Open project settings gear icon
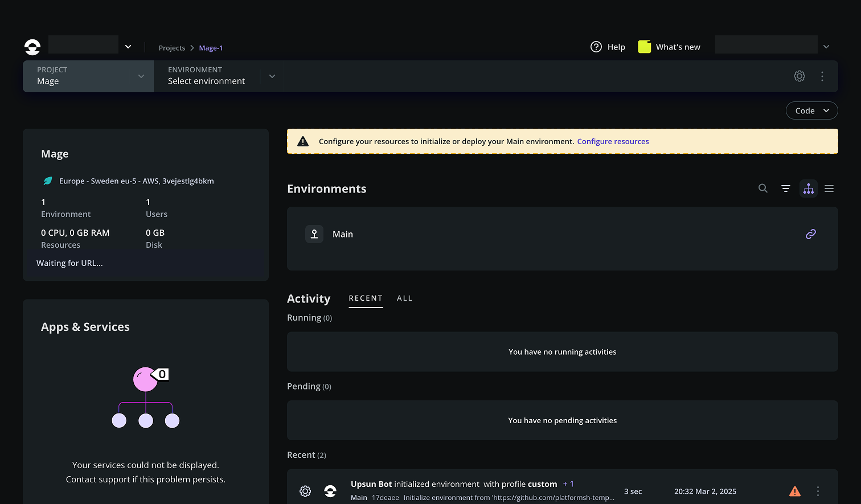The width and height of the screenshot is (861, 504). click(x=799, y=76)
